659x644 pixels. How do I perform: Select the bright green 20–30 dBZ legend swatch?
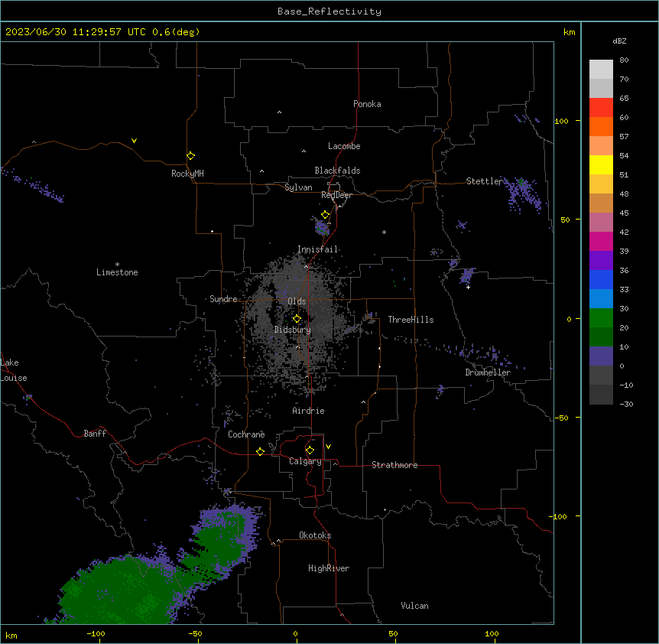[601, 318]
